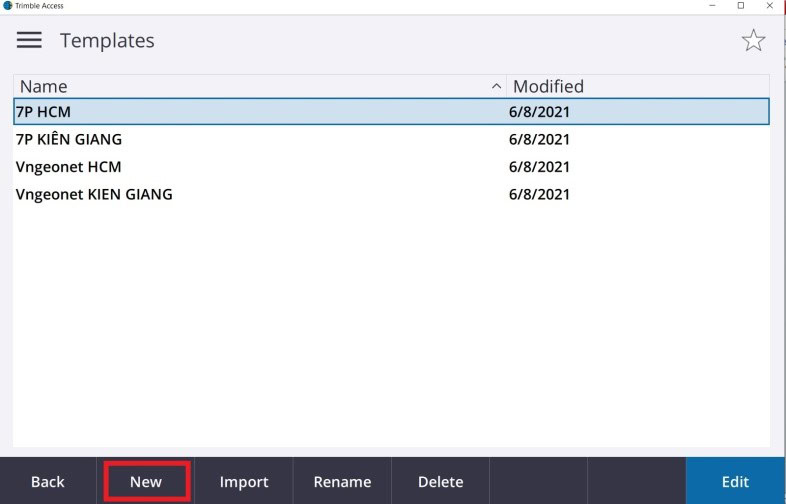Viewport: 786px width, 504px height.
Task: Click the modified date of 7P HCM
Action: pos(539,112)
